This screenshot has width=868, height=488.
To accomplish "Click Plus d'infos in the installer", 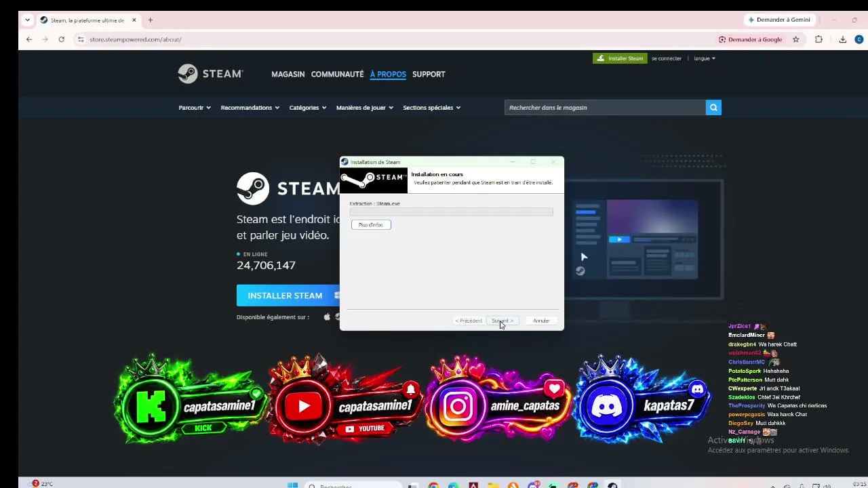I will [371, 225].
